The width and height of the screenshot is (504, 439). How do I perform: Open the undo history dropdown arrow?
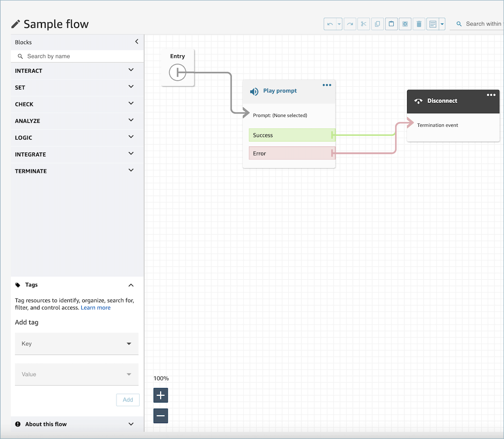(x=339, y=24)
